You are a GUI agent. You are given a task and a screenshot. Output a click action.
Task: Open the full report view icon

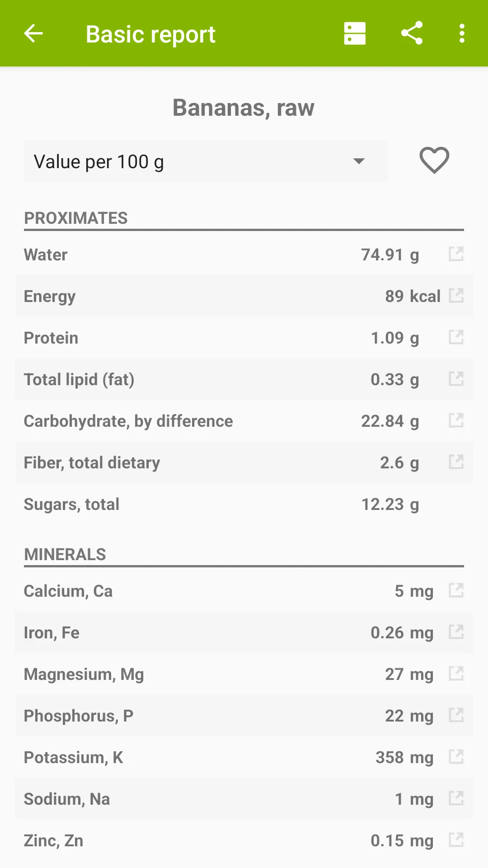pos(355,33)
